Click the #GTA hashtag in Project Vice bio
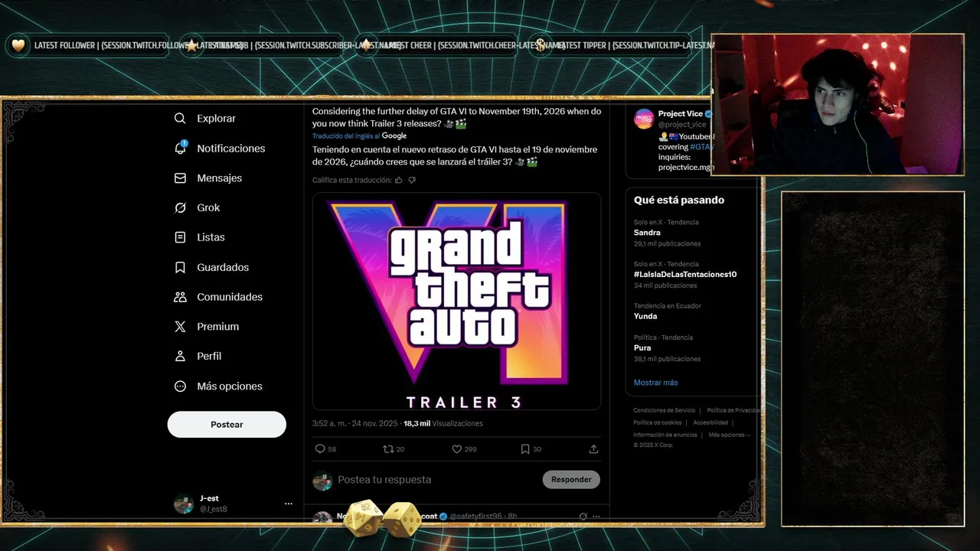Screen dimensions: 980x551 pos(701,146)
